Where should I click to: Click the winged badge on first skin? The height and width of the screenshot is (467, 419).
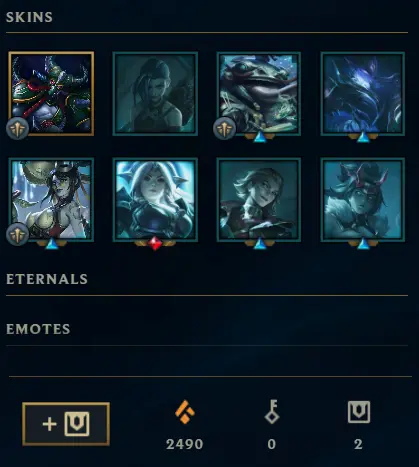[x=17, y=129]
